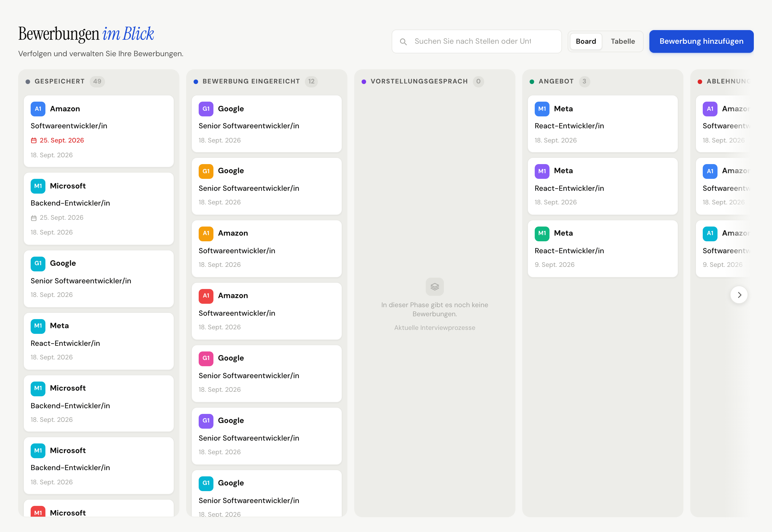
Task: Click the teal M1 Meta avatar in Gespeichert
Action: (38, 326)
